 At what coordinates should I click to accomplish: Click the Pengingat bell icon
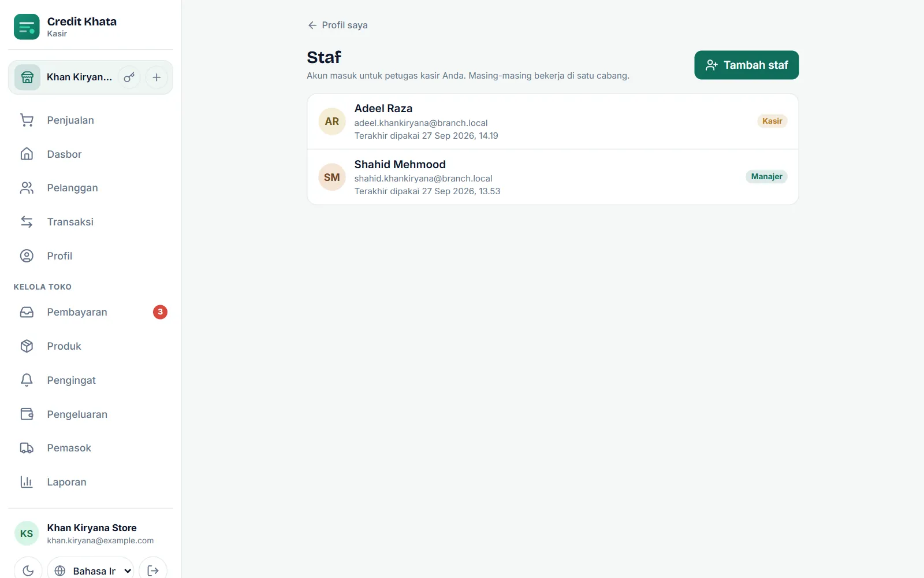pos(27,380)
